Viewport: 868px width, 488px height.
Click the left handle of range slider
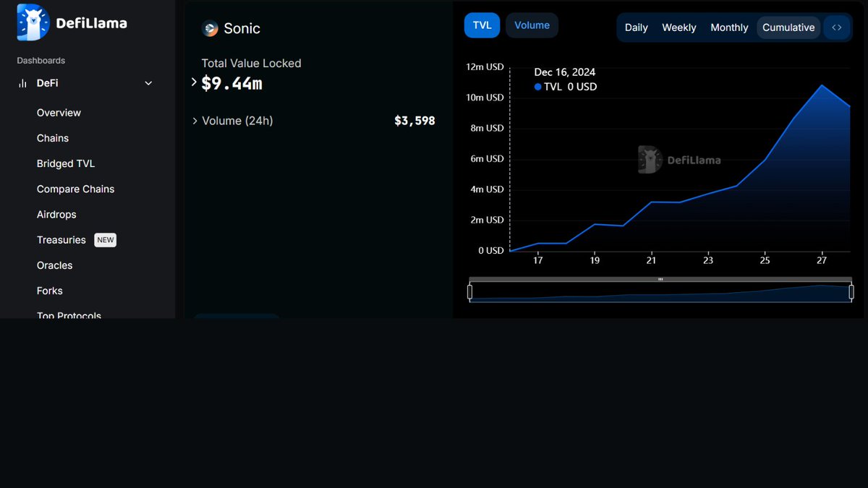469,291
